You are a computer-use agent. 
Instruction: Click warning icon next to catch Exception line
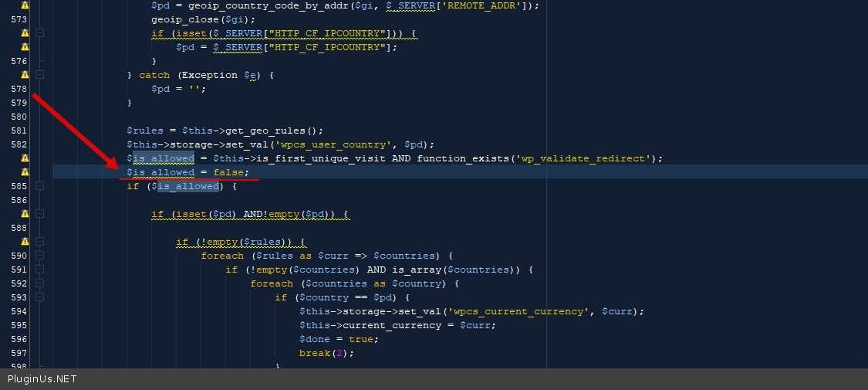coord(25,75)
